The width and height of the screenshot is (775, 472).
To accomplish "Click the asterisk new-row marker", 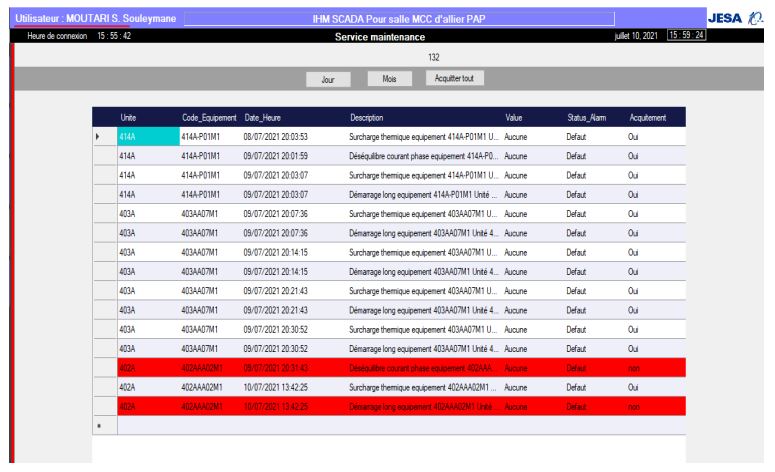I will pyautogui.click(x=98, y=426).
